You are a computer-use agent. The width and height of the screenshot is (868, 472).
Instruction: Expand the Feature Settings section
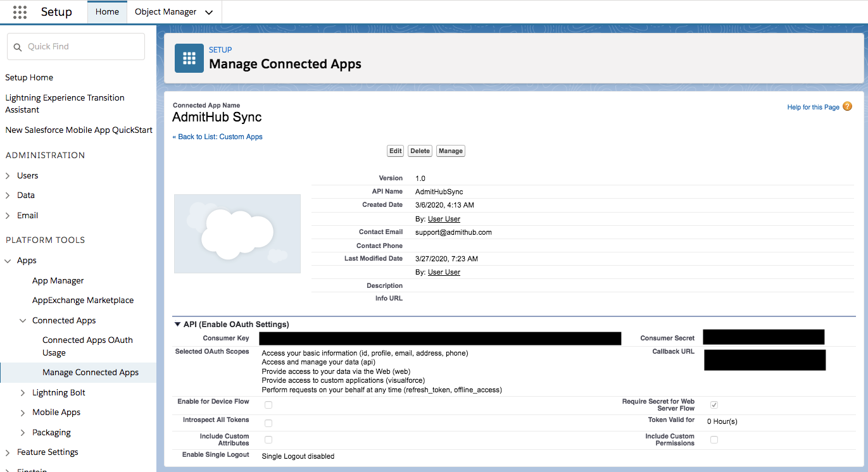(x=8, y=452)
